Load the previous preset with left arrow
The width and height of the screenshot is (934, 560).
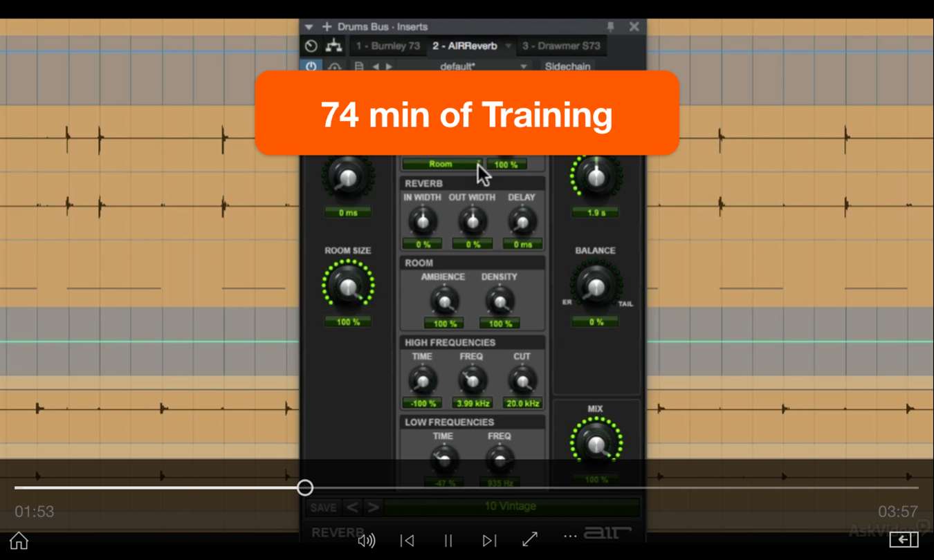point(376,67)
